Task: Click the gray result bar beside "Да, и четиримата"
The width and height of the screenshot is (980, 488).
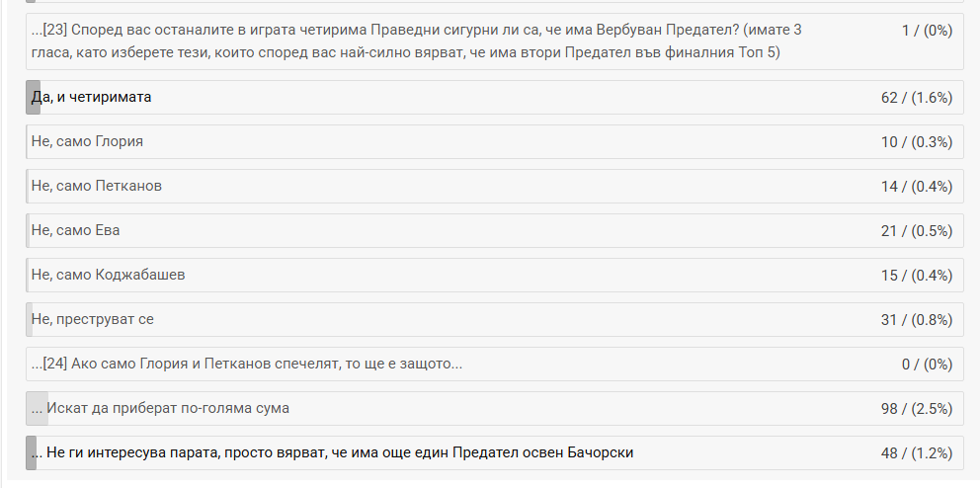Action: point(33,97)
